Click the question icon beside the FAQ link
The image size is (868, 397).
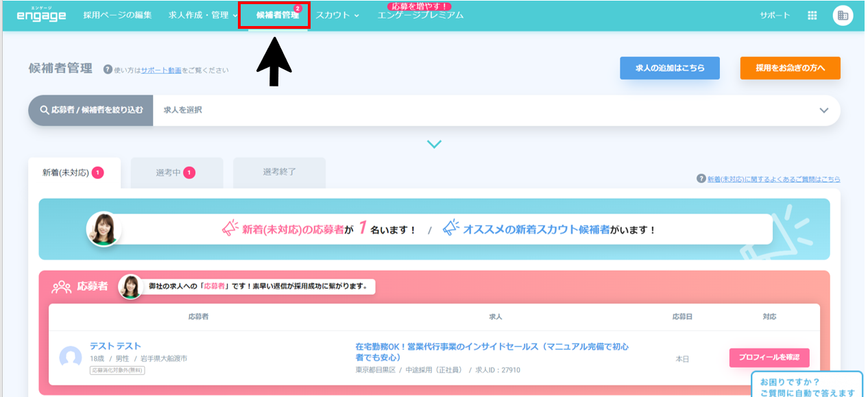[701, 178]
